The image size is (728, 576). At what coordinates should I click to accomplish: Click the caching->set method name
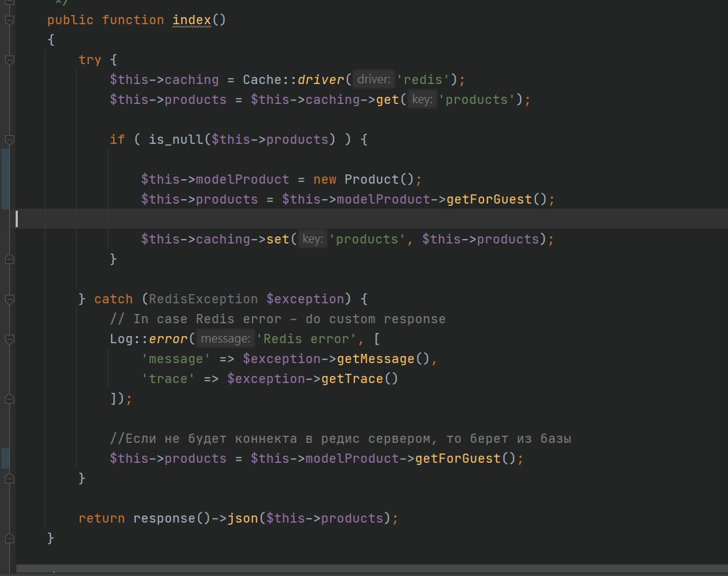point(278,239)
